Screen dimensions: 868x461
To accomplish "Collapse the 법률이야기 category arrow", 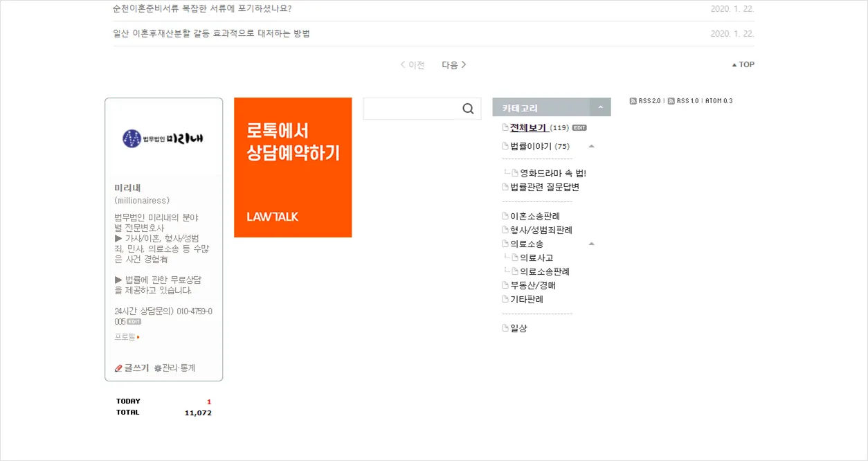I will coord(591,146).
